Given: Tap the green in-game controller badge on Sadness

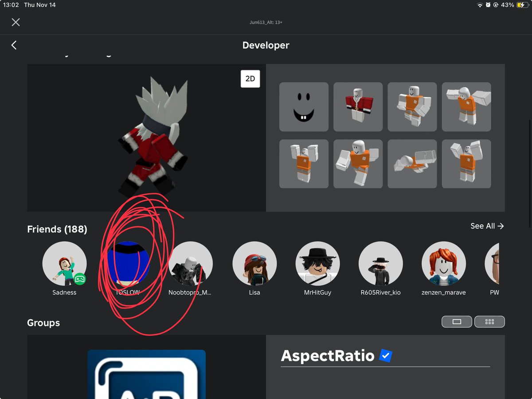Looking at the screenshot, I should 80,279.
